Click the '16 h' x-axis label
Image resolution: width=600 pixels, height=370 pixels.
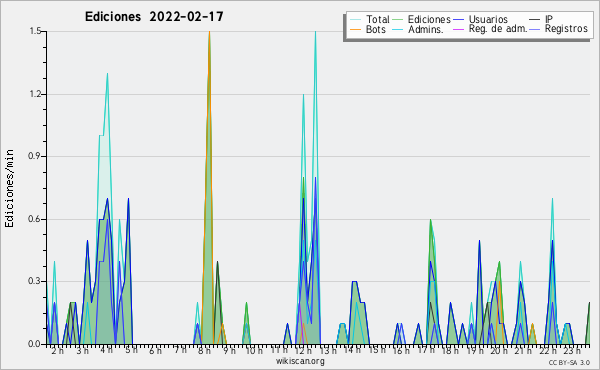click(x=401, y=351)
